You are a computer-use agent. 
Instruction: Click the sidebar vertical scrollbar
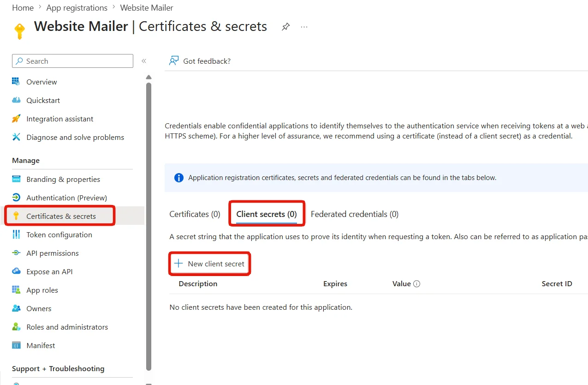click(x=148, y=226)
